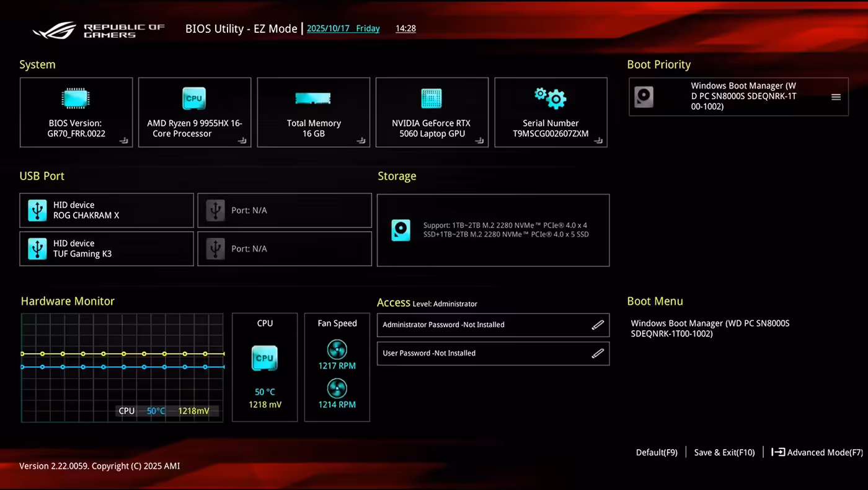868x490 pixels.
Task: Expand the NVIDIA GeForce RTX card corner arrow
Action: [480, 141]
